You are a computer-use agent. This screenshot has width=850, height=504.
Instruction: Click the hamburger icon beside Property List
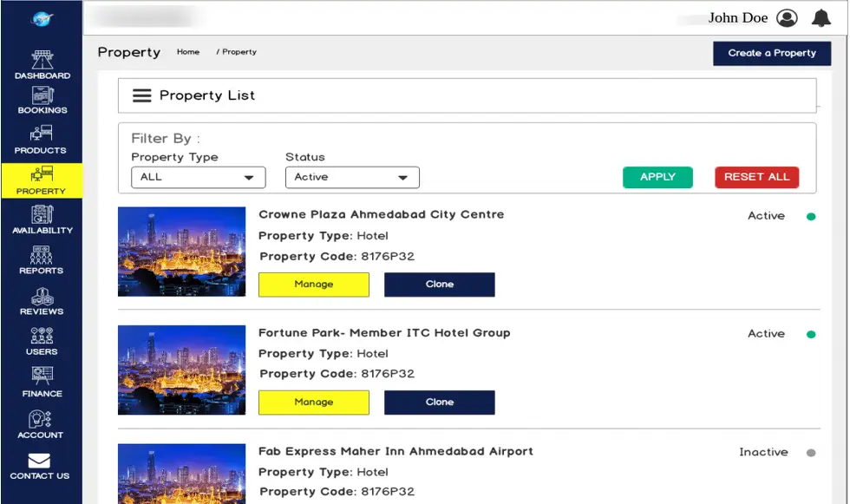[x=142, y=96]
